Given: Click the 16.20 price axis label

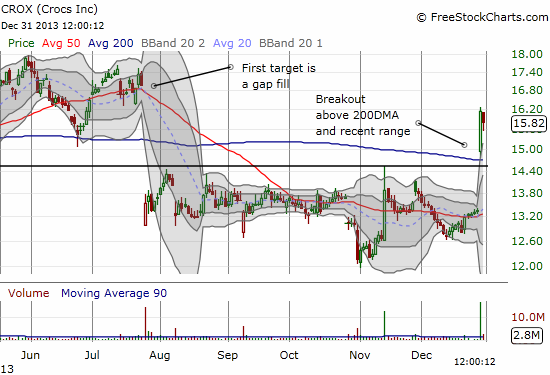Looking at the screenshot, I should [x=527, y=109].
